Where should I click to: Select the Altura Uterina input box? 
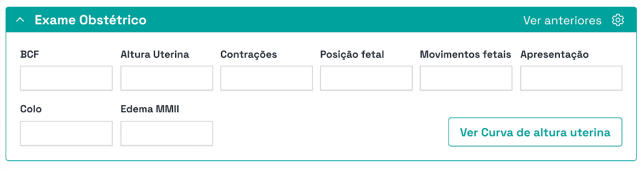pos(167,78)
